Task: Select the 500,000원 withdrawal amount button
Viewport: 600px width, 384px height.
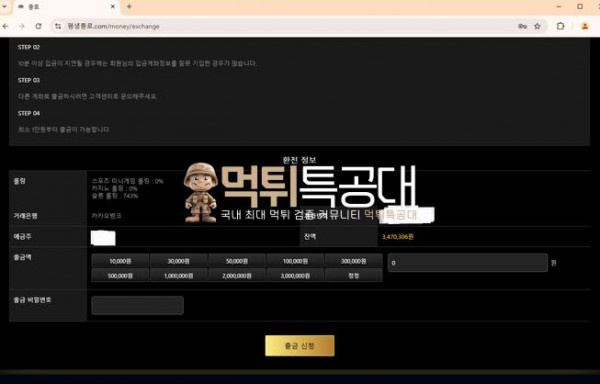Action: pyautogui.click(x=120, y=275)
